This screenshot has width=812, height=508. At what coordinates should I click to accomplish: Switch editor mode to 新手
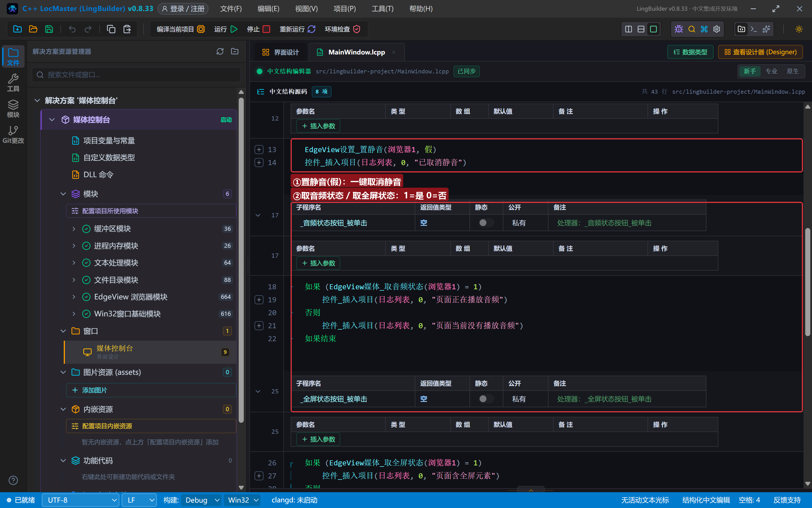tap(750, 71)
